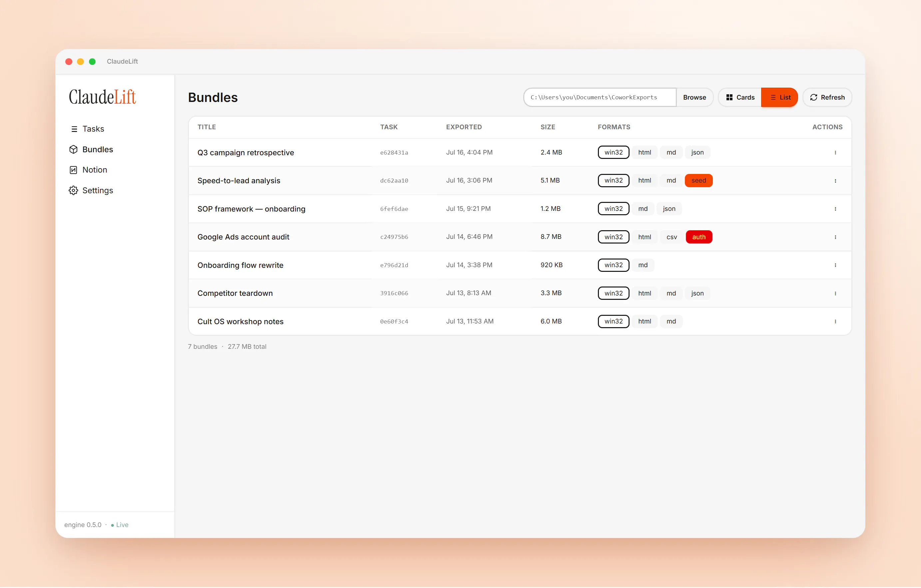Click the red auth tag
The height and width of the screenshot is (588, 921).
coord(699,237)
